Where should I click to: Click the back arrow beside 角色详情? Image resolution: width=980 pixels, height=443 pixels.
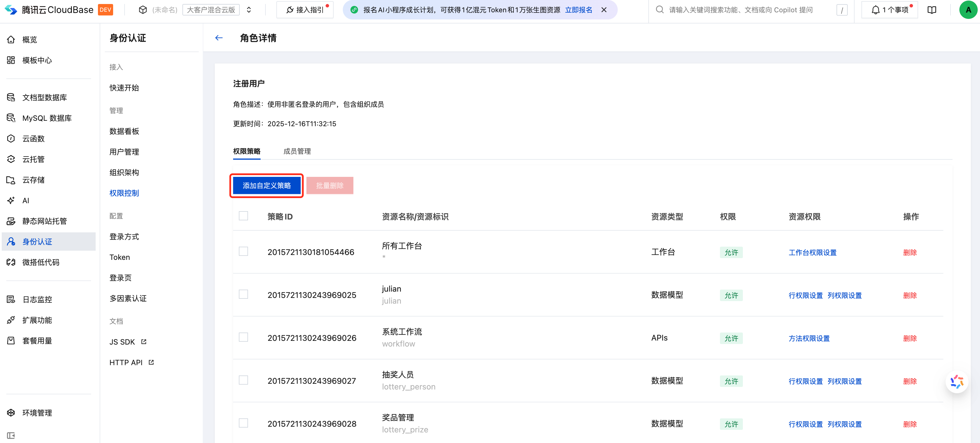pos(219,38)
